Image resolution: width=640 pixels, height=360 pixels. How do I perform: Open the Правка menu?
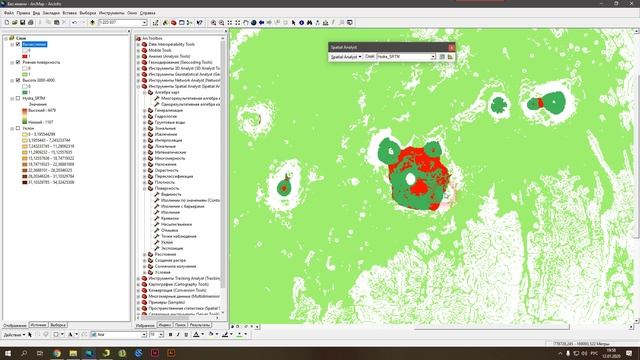click(23, 13)
